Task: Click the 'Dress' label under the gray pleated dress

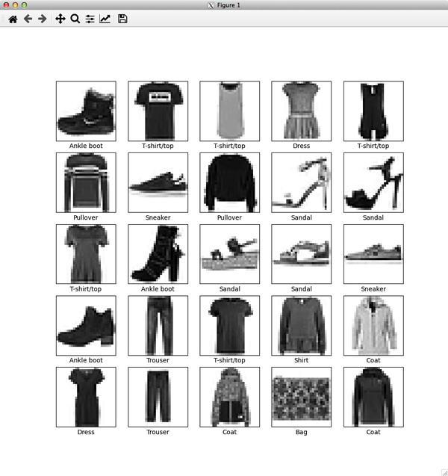Action: pos(301,146)
